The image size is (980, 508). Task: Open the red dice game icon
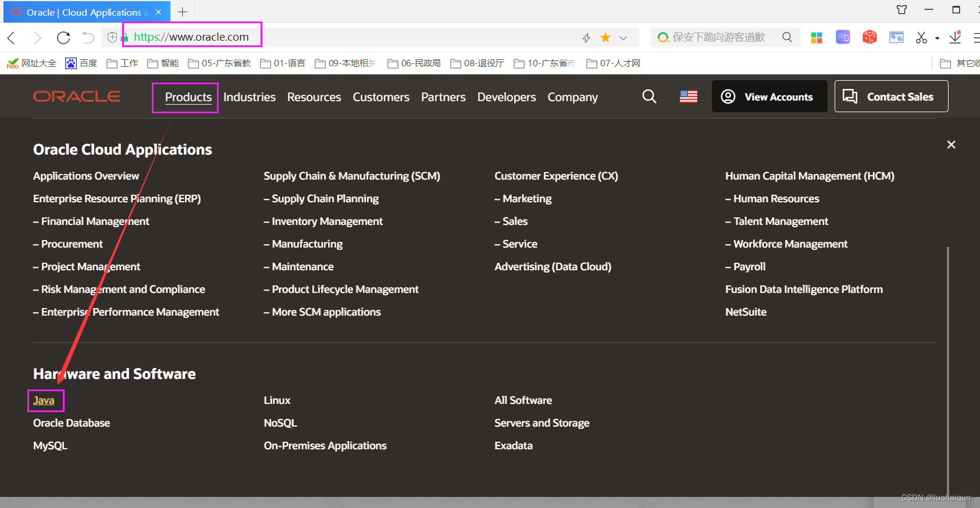coord(869,37)
